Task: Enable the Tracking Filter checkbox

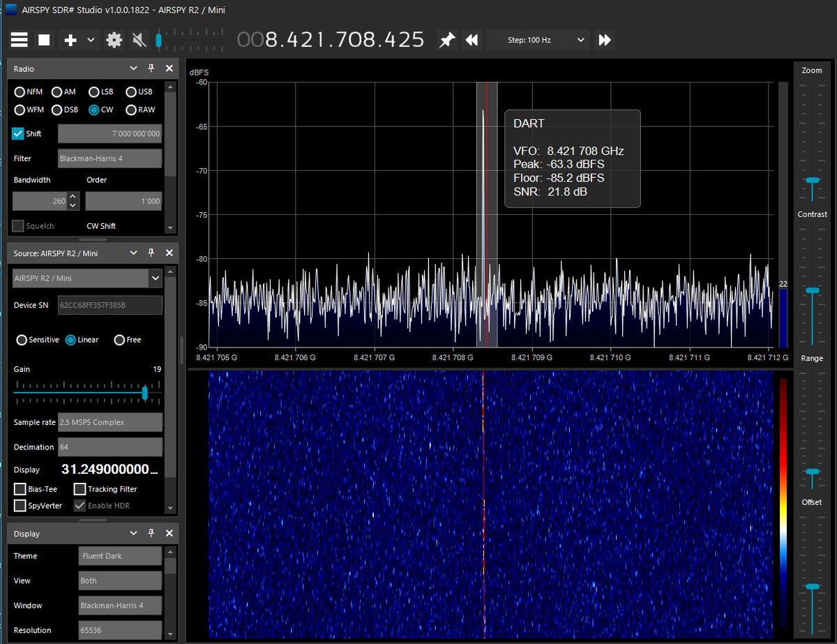Action: point(80,489)
